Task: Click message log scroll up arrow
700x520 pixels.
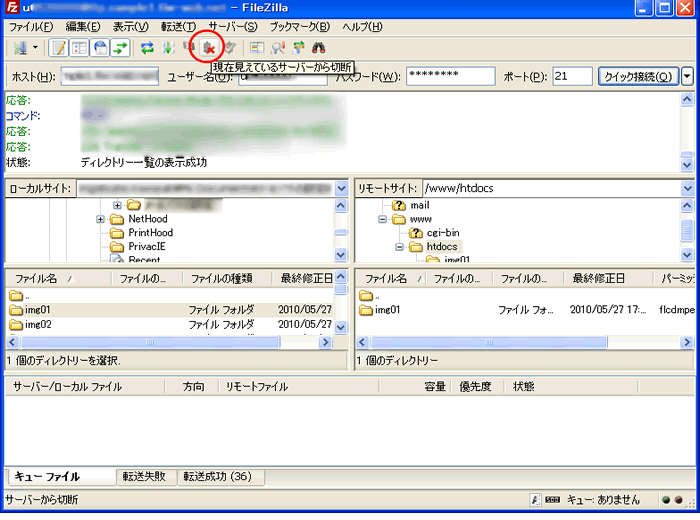Action: pyautogui.click(x=687, y=99)
